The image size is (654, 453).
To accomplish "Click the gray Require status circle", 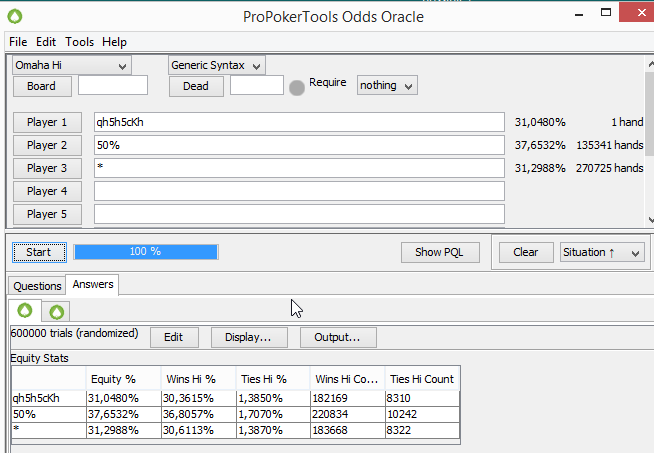I will 297,87.
